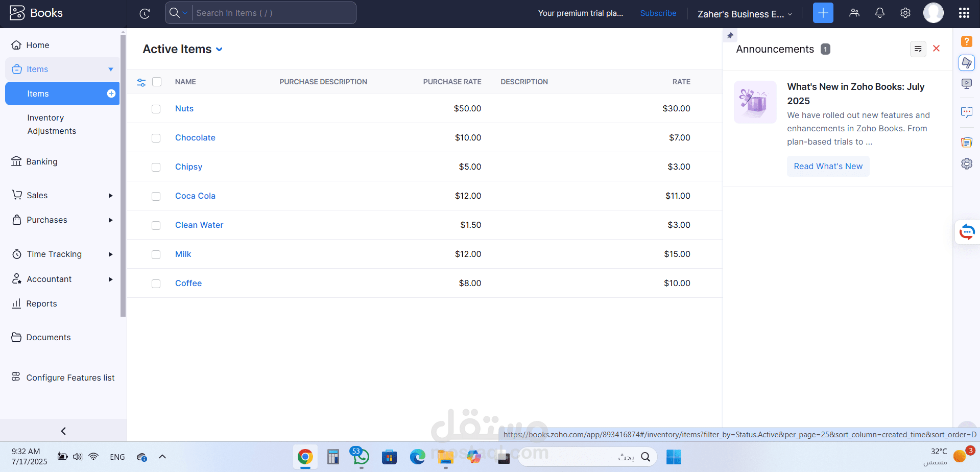
Task: Launch Microsoft Edge from the taskbar
Action: (x=417, y=457)
